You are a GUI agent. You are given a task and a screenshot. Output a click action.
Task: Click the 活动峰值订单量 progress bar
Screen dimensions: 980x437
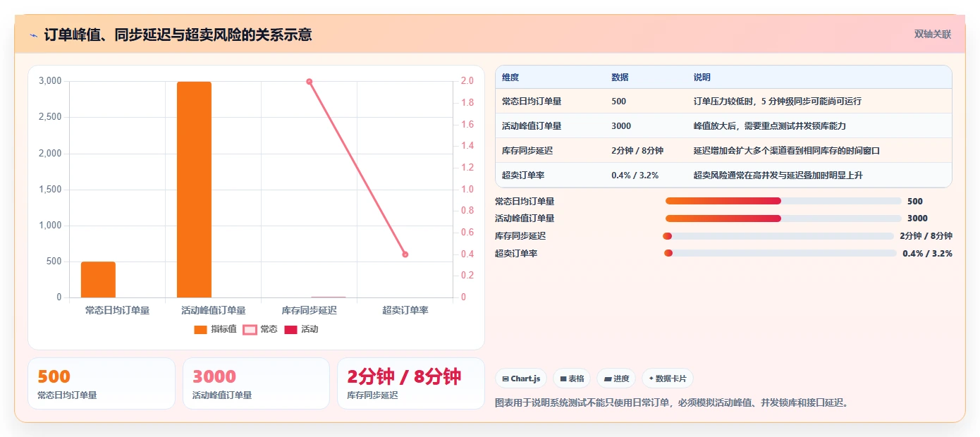coord(783,218)
